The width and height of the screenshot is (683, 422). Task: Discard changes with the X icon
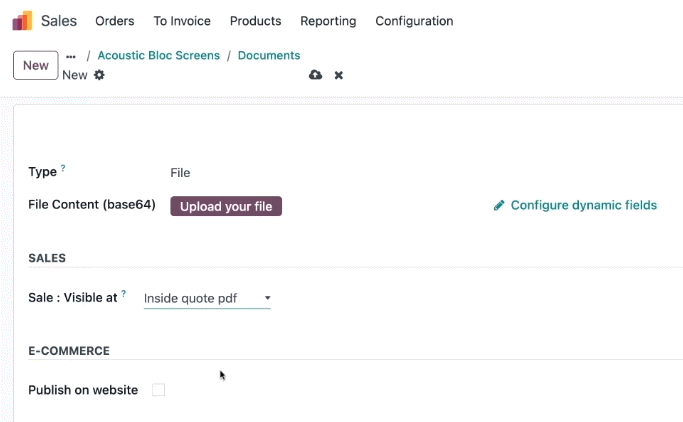click(338, 75)
